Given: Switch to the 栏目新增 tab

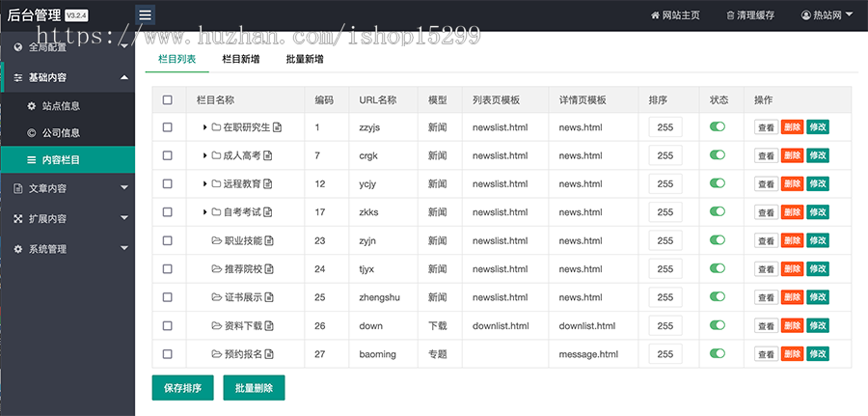Looking at the screenshot, I should tap(241, 59).
